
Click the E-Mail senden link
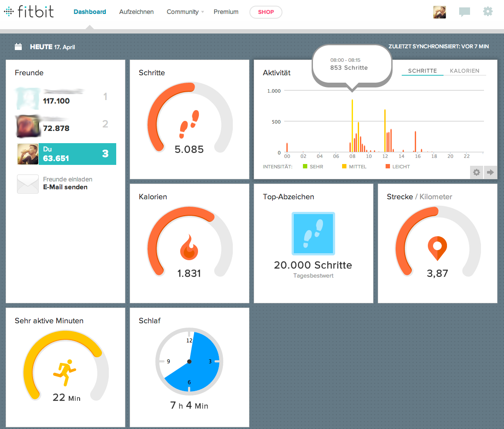[65, 187]
